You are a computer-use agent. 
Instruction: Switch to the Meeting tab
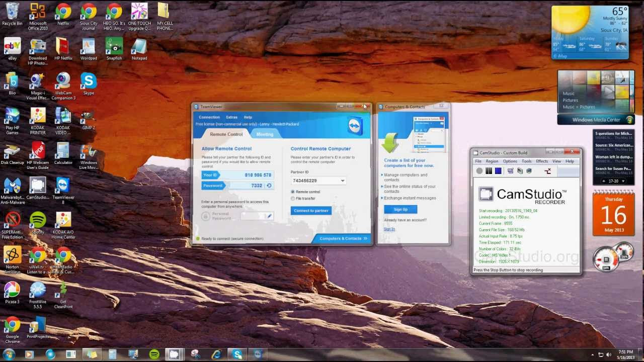[265, 134]
